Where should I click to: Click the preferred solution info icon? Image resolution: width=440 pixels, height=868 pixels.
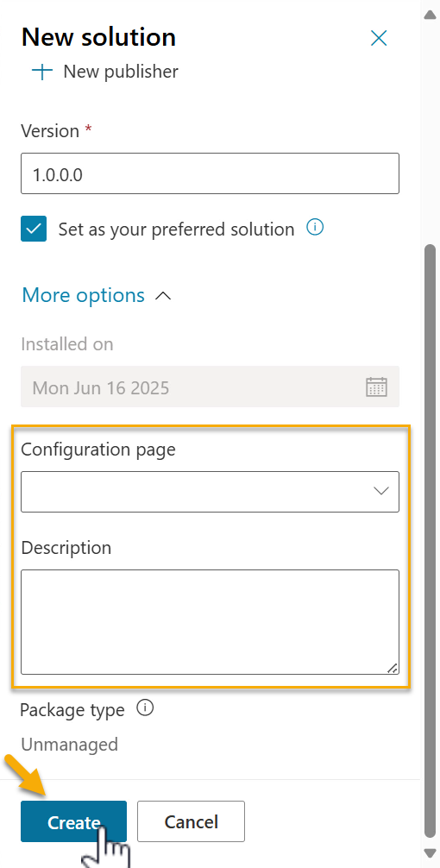(x=315, y=227)
